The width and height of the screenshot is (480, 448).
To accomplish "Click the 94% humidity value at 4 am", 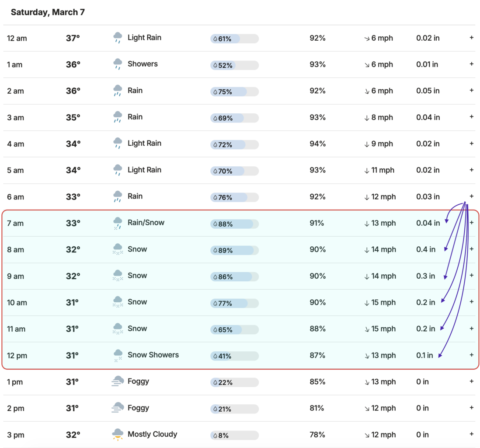I will click(317, 144).
